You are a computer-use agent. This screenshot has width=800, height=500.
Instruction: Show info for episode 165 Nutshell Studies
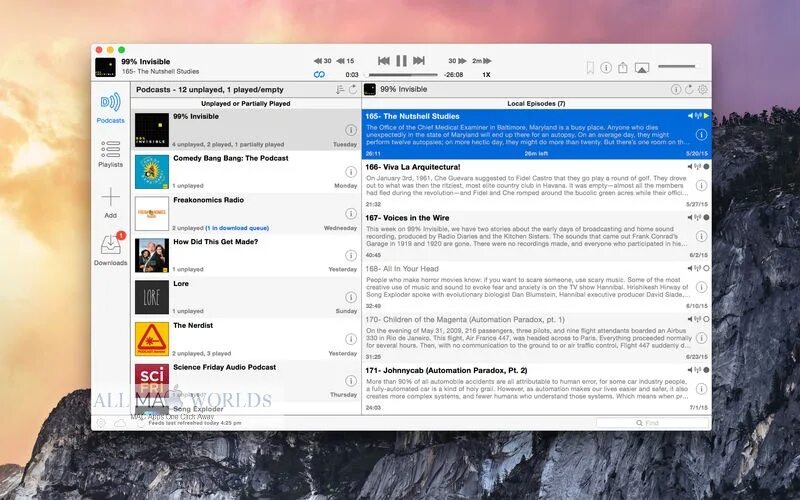click(702, 135)
